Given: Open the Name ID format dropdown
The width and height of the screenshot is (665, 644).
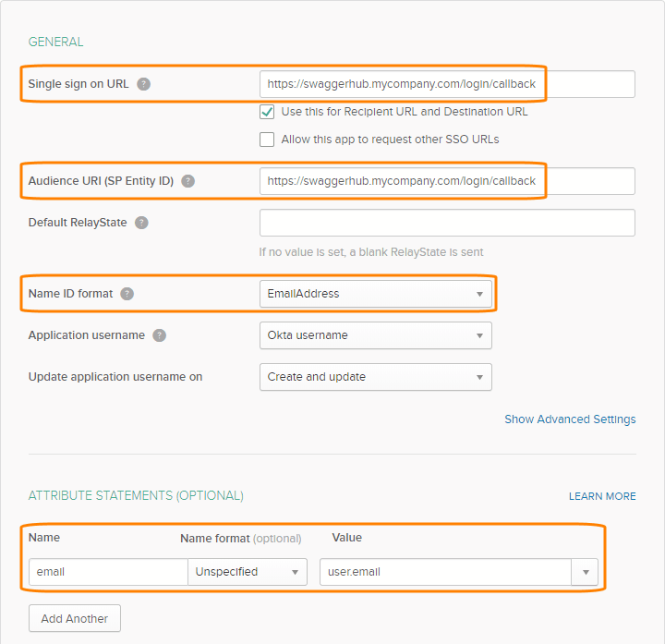Looking at the screenshot, I should click(x=375, y=294).
